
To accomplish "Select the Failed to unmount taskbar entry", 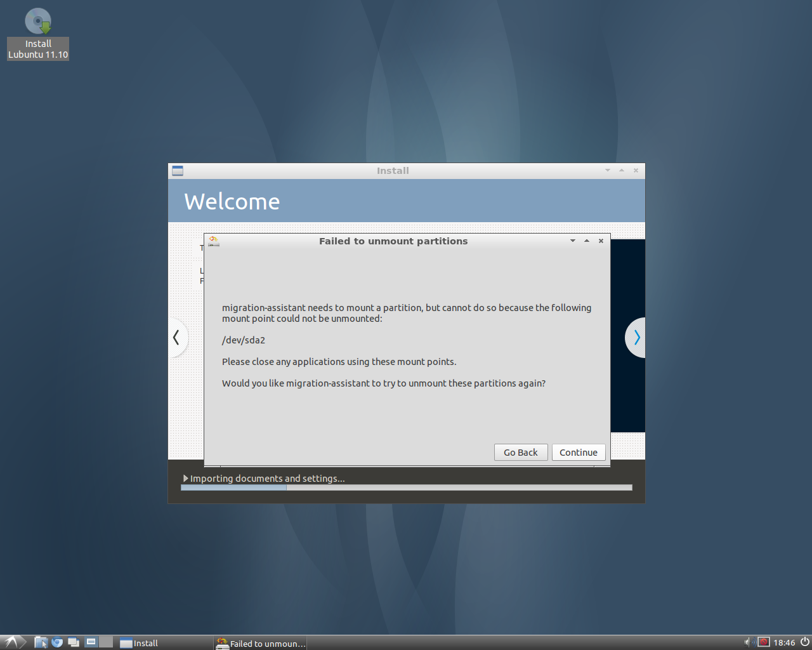I will (x=261, y=643).
